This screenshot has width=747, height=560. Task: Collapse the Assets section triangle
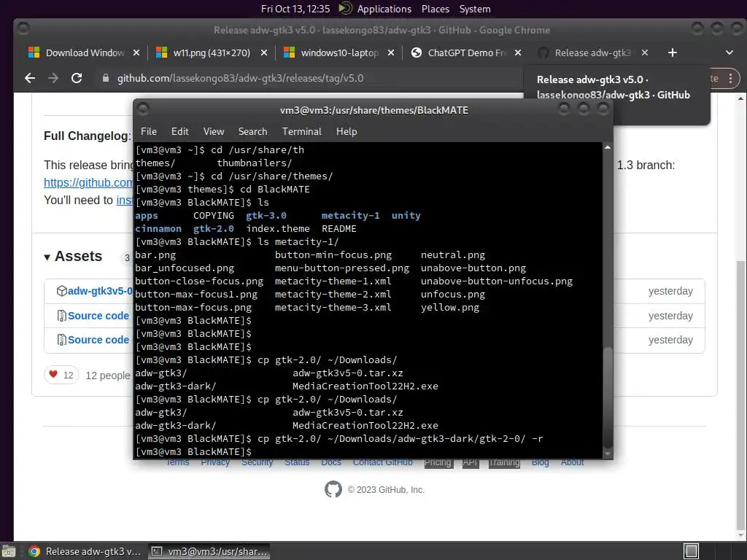[x=47, y=257]
